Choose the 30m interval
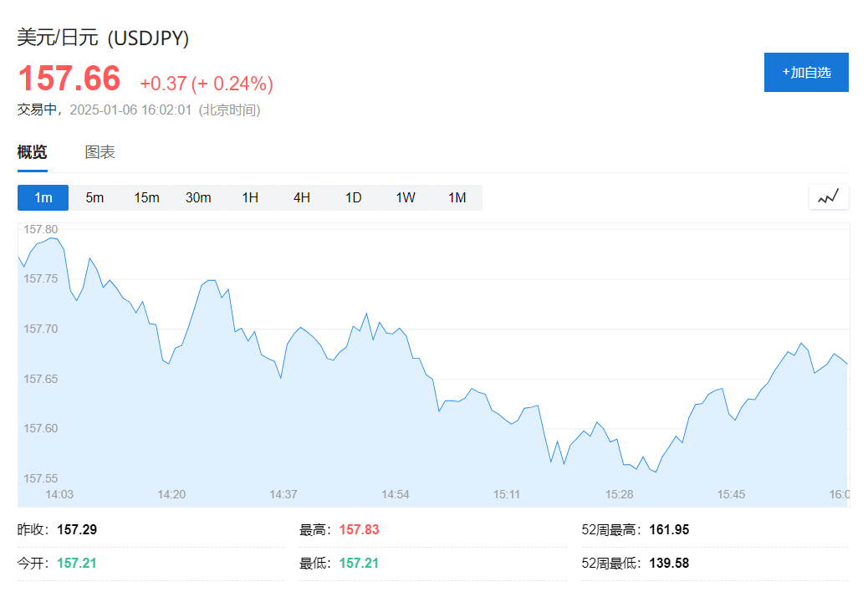Viewport: 868px width, 592px height. 198,197
